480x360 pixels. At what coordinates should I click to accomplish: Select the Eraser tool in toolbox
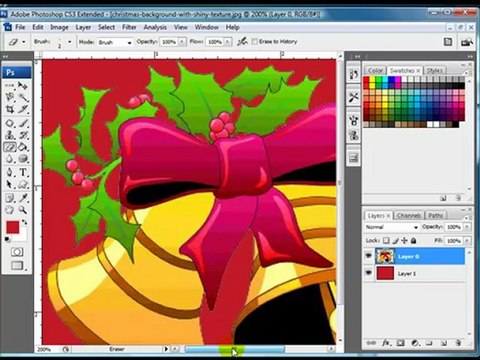10,147
